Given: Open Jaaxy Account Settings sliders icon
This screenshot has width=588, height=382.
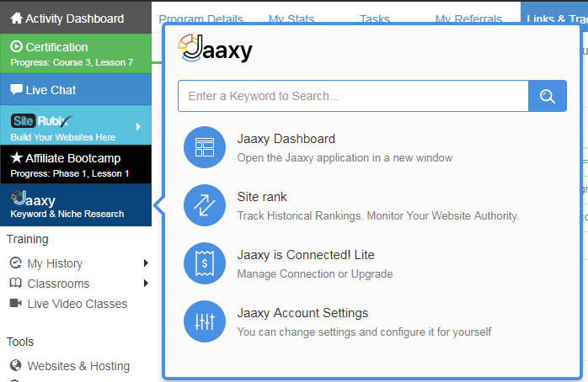Looking at the screenshot, I should click(x=205, y=321).
